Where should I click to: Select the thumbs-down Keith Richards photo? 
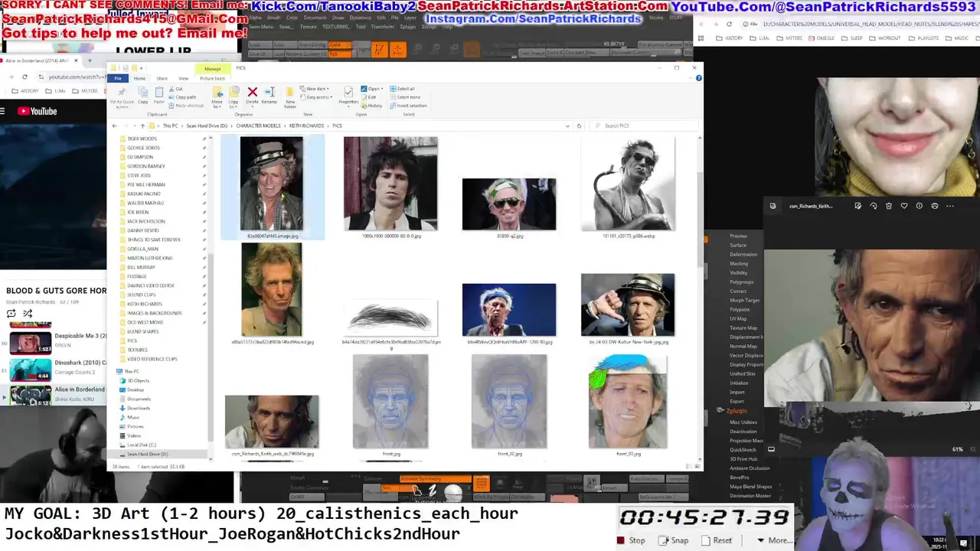628,305
